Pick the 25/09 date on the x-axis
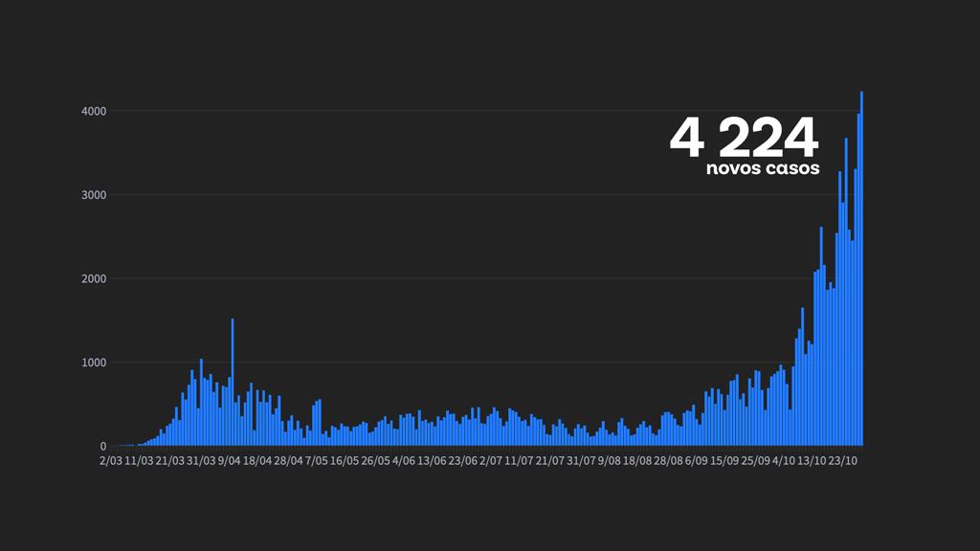The height and width of the screenshot is (551, 980). pyautogui.click(x=755, y=461)
